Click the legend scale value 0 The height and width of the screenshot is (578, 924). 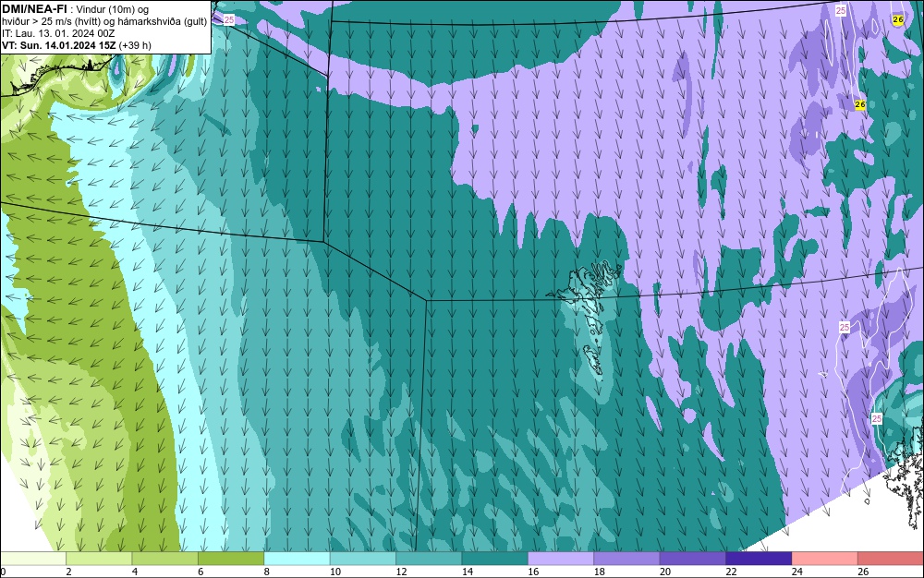tap(3, 572)
